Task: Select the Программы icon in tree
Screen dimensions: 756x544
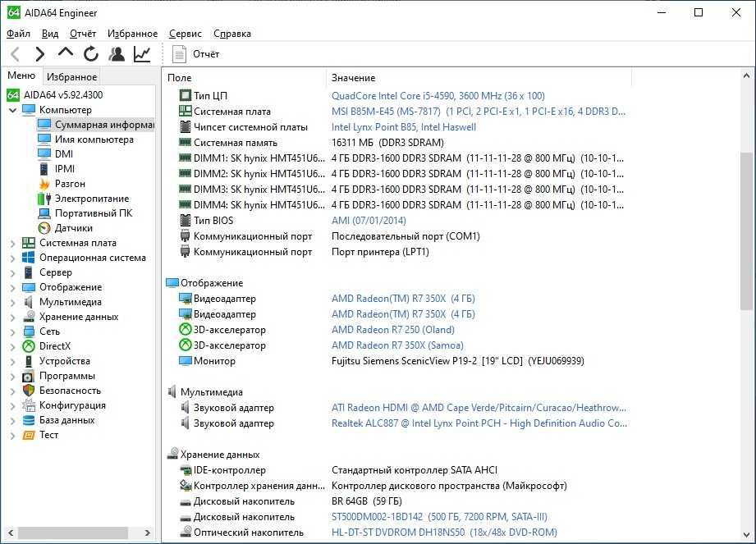Action: coord(29,376)
